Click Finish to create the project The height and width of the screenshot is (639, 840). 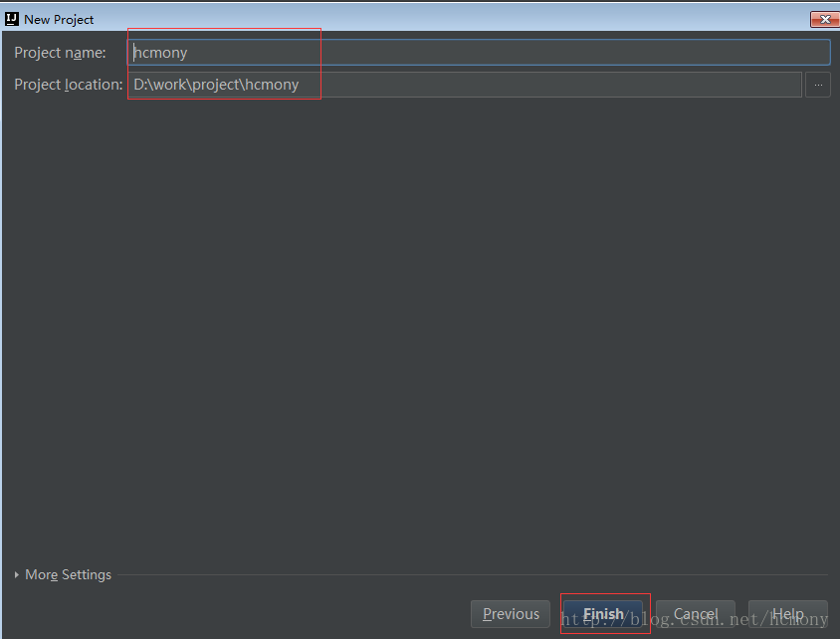click(603, 614)
